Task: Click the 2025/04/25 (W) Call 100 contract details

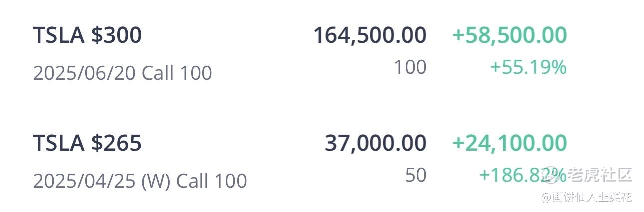Action: [x=140, y=181]
